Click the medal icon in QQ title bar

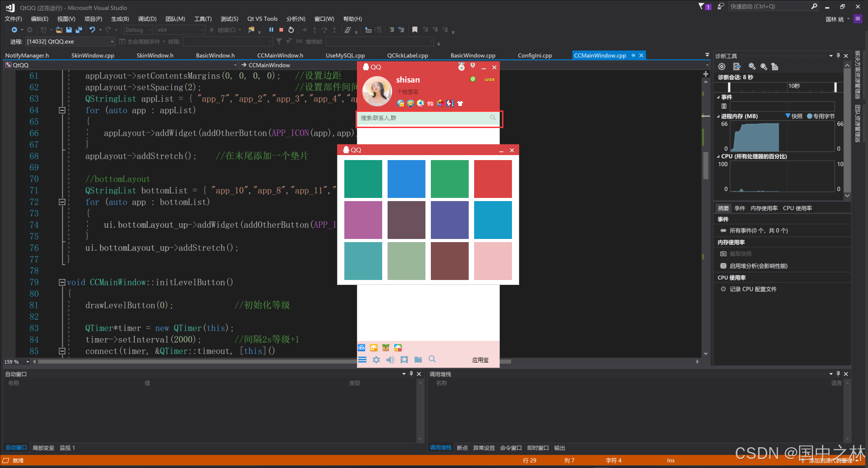[461, 67]
